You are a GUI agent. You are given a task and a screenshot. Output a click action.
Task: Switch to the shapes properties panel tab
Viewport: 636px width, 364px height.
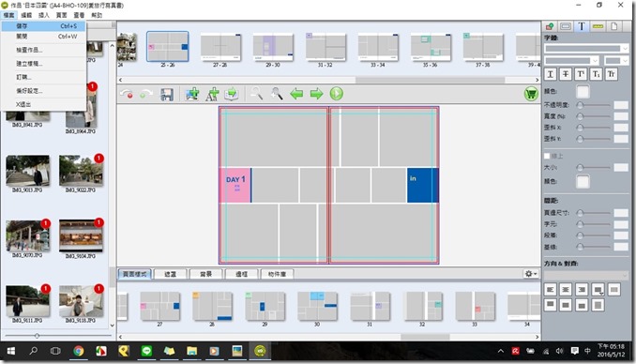click(x=550, y=26)
